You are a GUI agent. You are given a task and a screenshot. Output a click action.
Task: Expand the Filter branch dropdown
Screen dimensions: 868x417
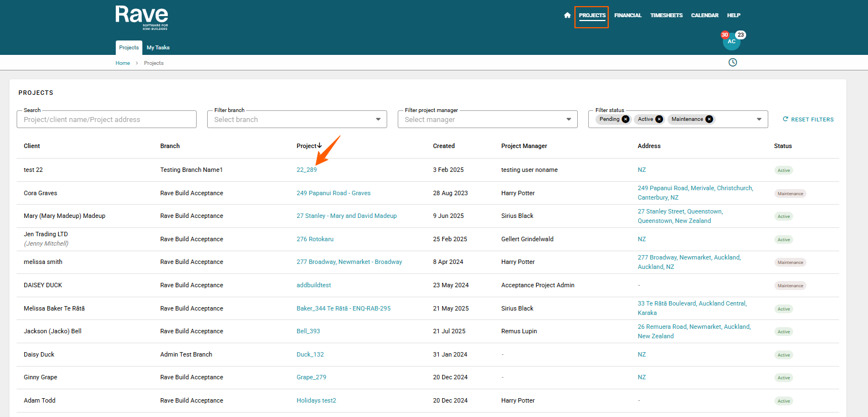[x=378, y=119]
